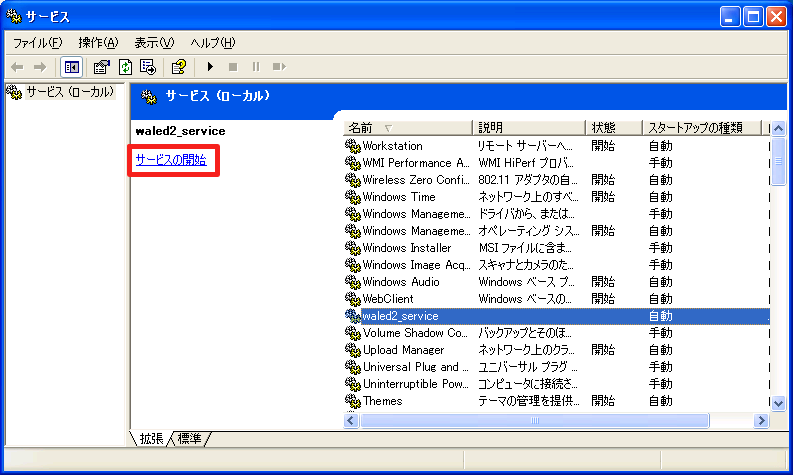The image size is (793, 475).
Task: Click 802.11 アダプタ description of Wireless Zero
Action: [528, 180]
